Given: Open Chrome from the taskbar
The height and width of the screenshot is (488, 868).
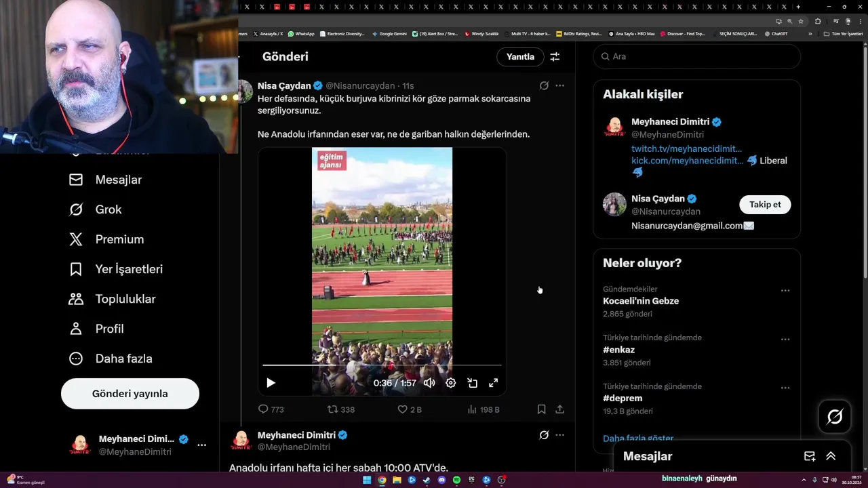Looking at the screenshot, I should point(382,480).
